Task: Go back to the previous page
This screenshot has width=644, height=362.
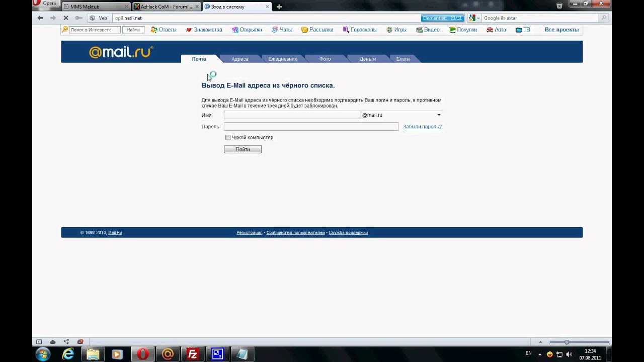Action: [x=40, y=18]
